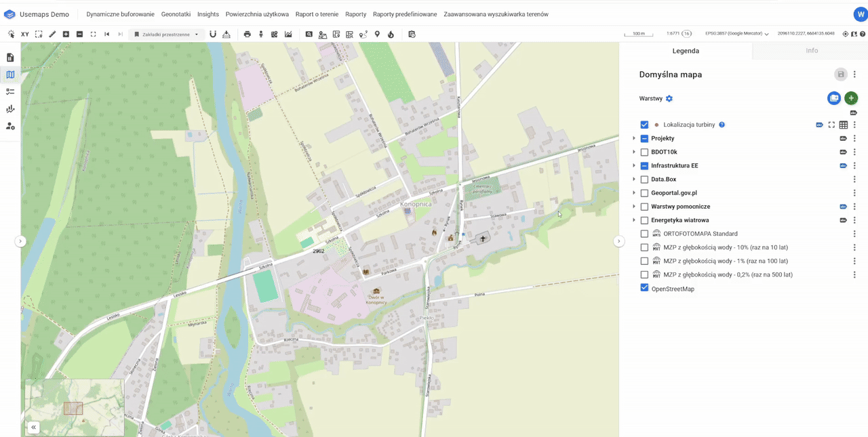This screenshot has height=437, width=868.
Task: Open attribute table for Lokalizacja turbiny
Action: [x=844, y=125]
